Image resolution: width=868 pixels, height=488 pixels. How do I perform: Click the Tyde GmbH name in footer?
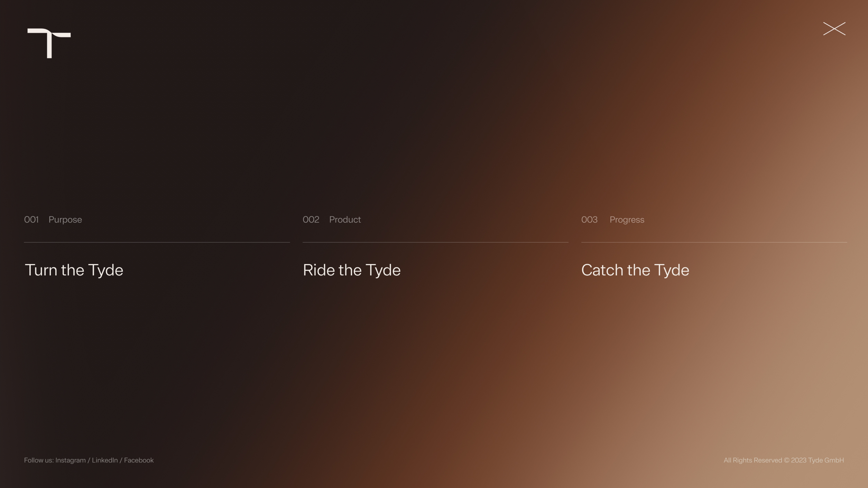826,460
